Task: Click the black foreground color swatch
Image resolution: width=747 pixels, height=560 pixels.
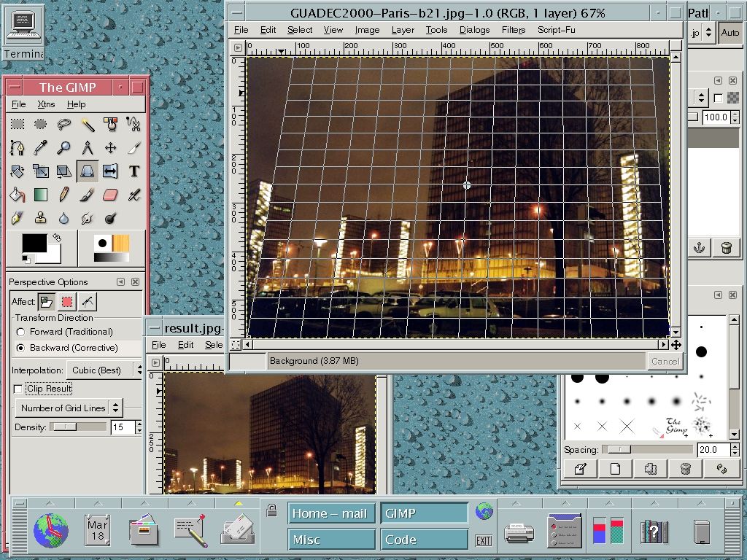Action: (x=34, y=243)
